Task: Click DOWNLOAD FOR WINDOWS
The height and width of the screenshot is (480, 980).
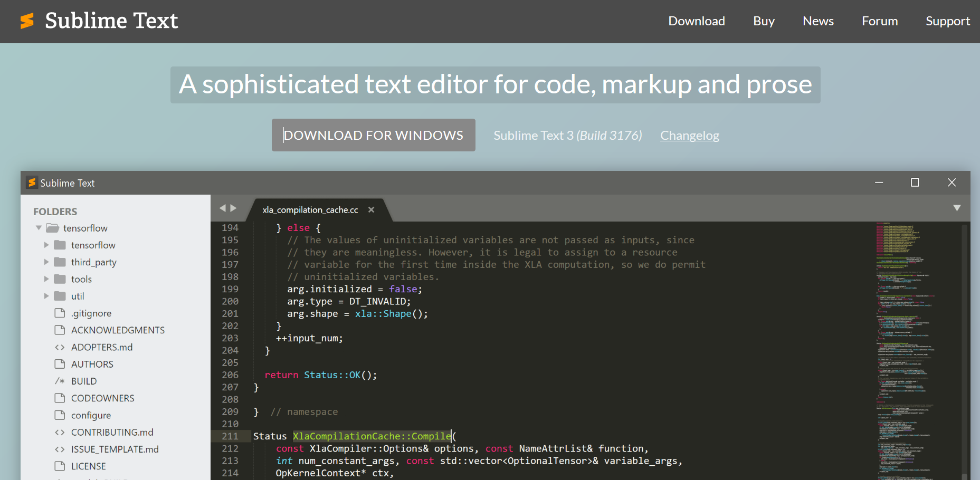Action: [373, 135]
